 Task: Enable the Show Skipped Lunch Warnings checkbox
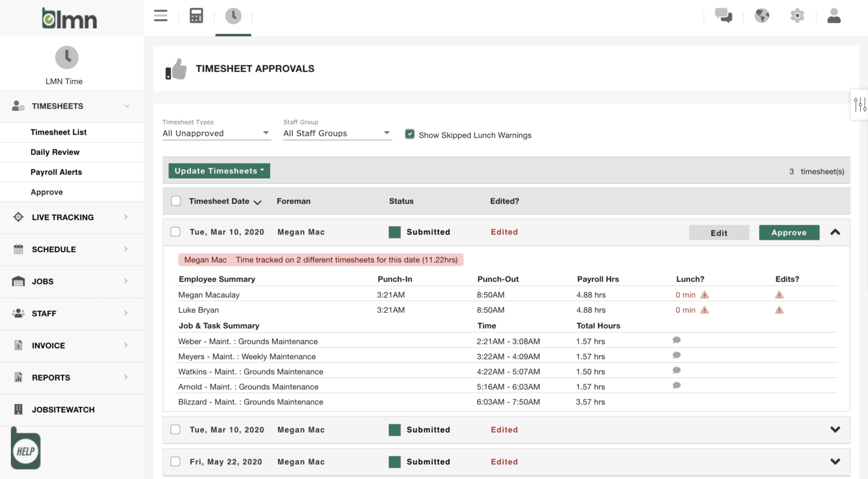click(410, 134)
